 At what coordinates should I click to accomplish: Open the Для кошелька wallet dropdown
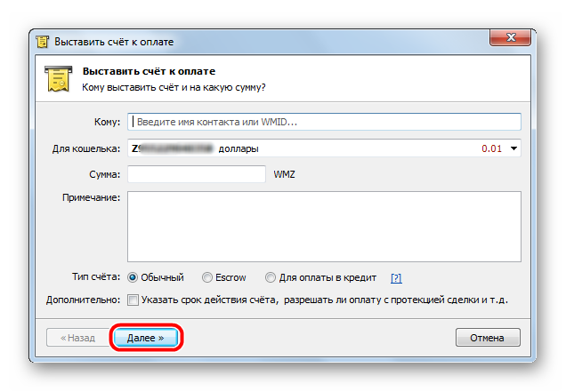[x=324, y=148]
